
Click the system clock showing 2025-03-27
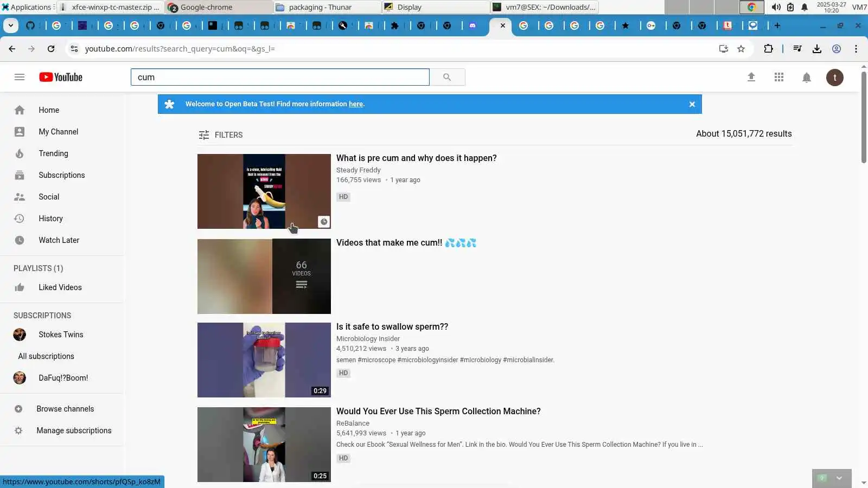831,7
